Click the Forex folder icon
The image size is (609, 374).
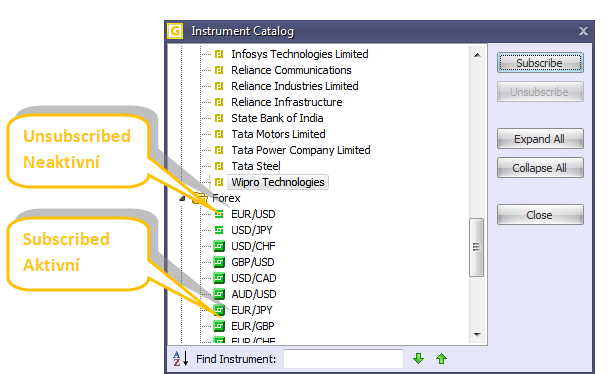tap(200, 198)
